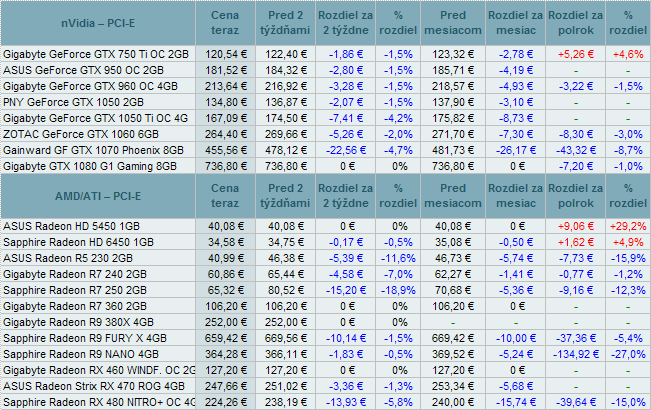Click the -27,0% value for R9 NANO
The height and width of the screenshot is (410, 651).
(628, 354)
